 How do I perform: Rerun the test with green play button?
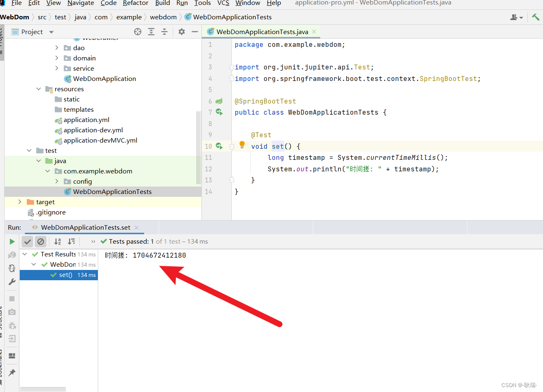click(x=12, y=242)
